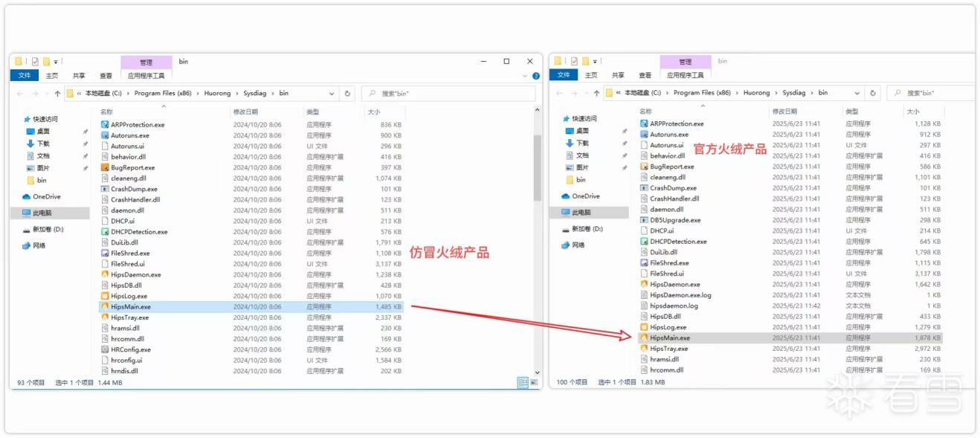This screenshot has height=438, width=980.
Task: Click Huorong breadcrumb in right window
Action: [x=757, y=93]
